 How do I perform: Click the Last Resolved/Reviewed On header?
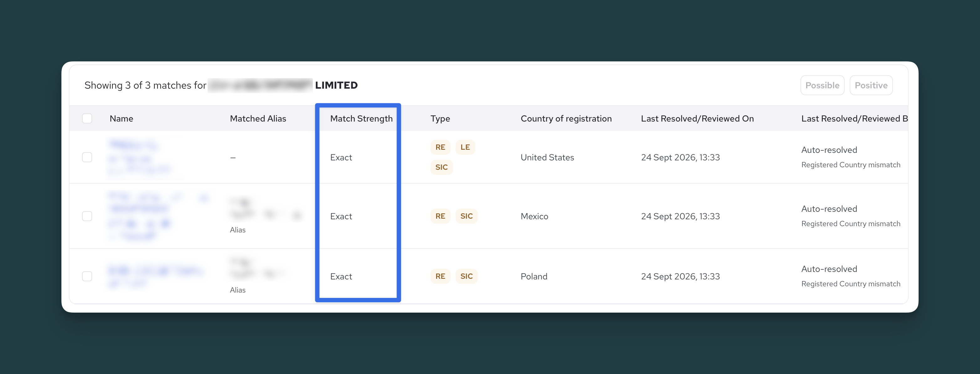point(697,119)
